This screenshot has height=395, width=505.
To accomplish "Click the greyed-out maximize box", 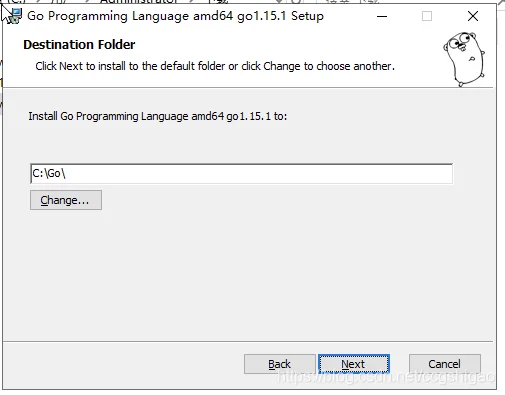I will pyautogui.click(x=427, y=16).
